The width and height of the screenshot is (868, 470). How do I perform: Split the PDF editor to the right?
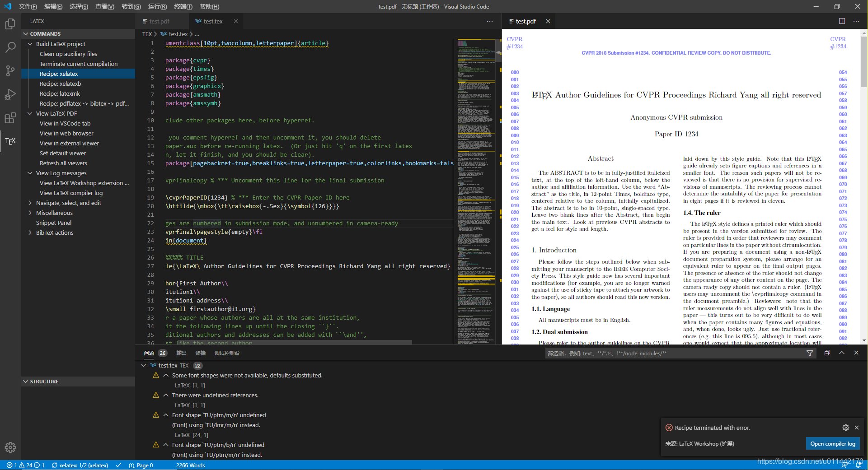coord(842,21)
